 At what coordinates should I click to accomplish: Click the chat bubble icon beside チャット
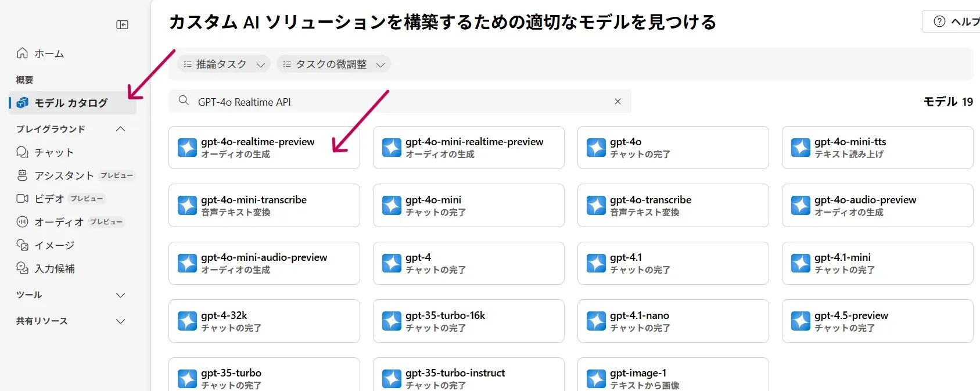(x=22, y=152)
